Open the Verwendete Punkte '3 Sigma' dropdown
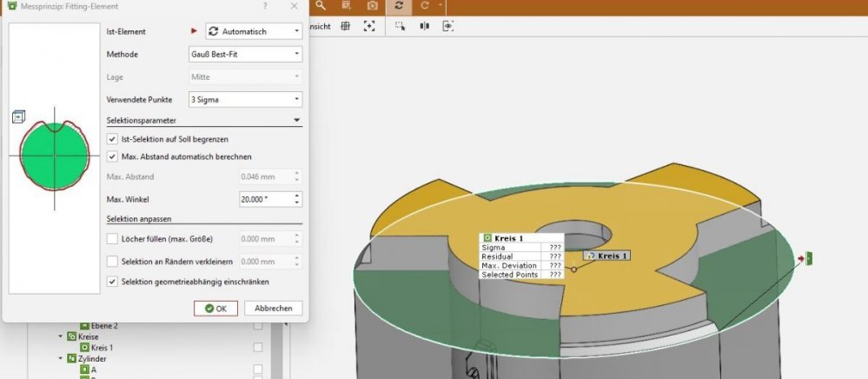This screenshot has height=379, width=868. pos(244,99)
